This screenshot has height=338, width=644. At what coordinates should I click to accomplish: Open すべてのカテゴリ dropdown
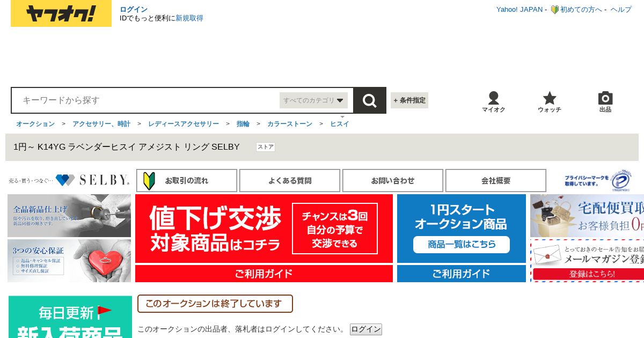point(313,100)
